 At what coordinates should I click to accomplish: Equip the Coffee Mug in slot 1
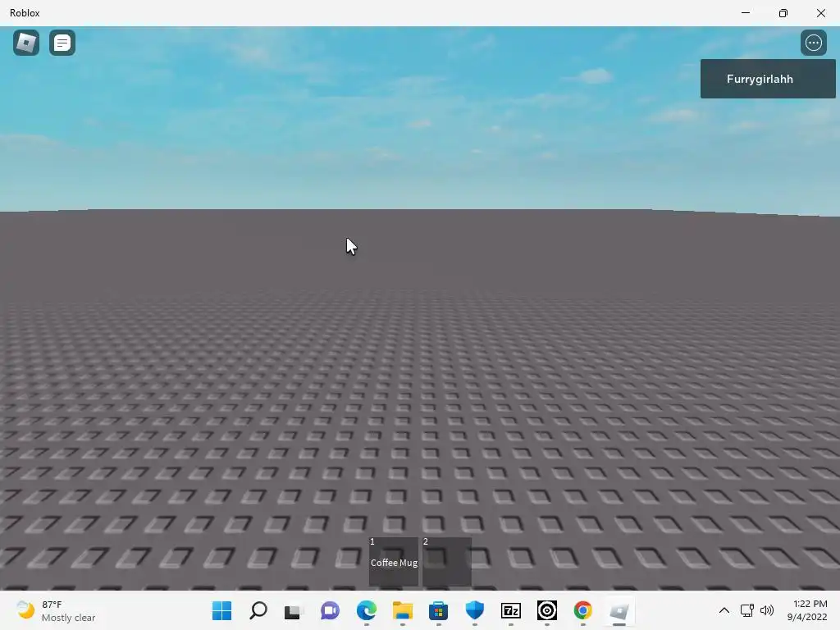click(394, 562)
